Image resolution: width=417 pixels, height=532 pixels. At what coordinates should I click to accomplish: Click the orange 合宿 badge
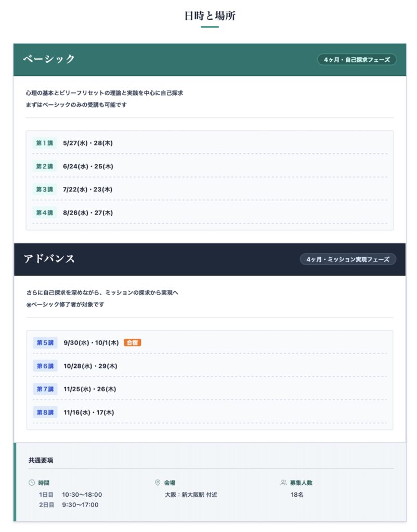tap(133, 343)
